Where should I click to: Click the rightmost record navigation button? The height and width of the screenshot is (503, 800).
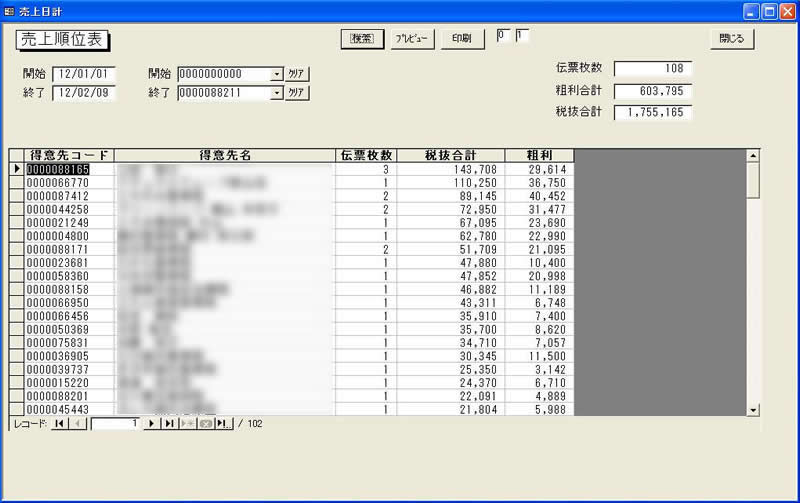224,424
